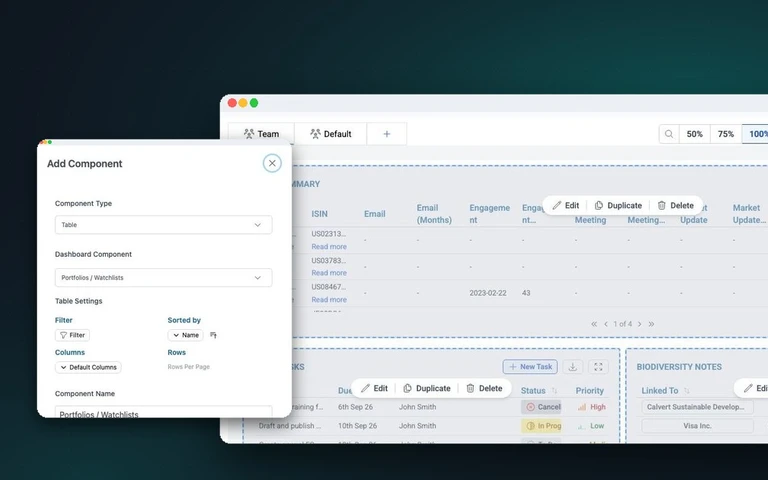Click the download icon in tasks panel

573,367
